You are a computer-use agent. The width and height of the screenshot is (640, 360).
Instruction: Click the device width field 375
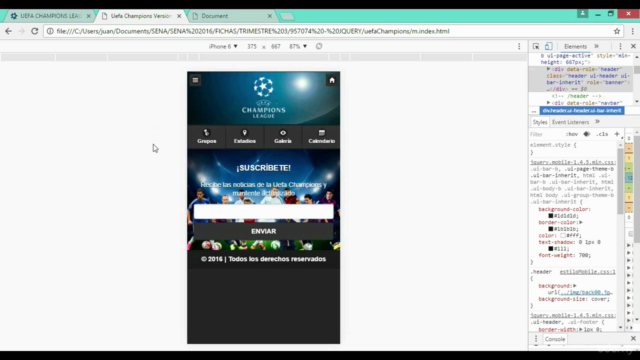pos(252,46)
